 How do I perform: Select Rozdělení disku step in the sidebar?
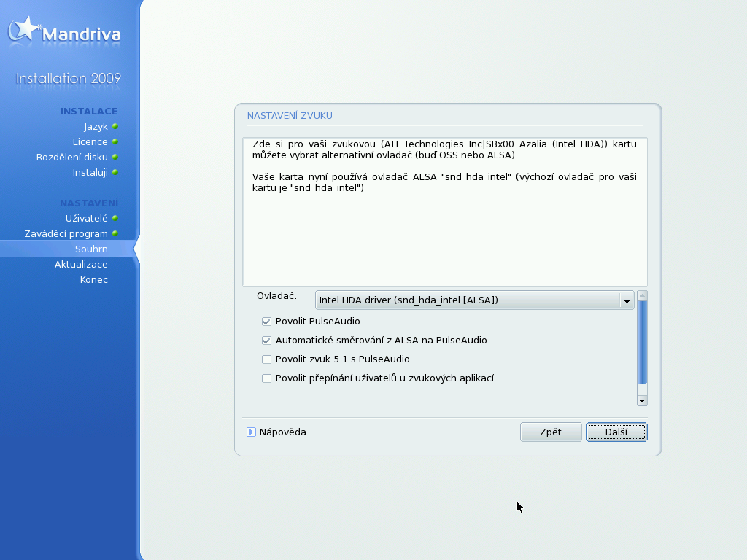click(x=72, y=157)
